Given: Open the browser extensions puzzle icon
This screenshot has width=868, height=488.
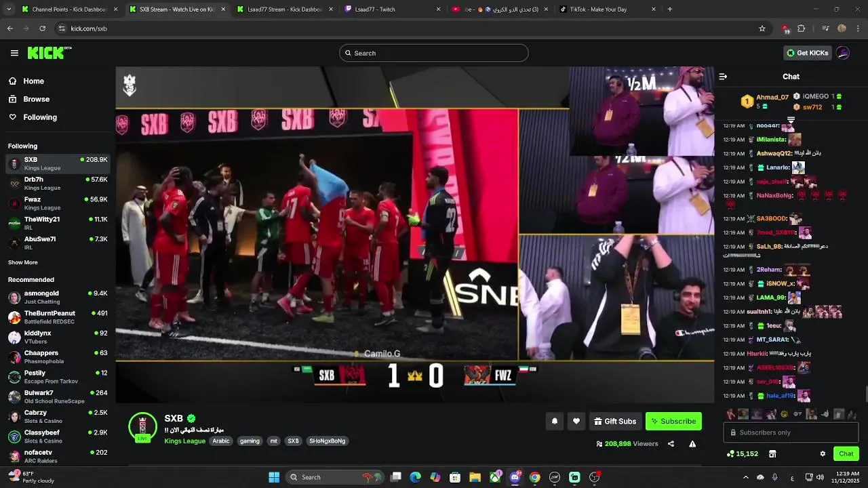Looking at the screenshot, I should pos(802,28).
